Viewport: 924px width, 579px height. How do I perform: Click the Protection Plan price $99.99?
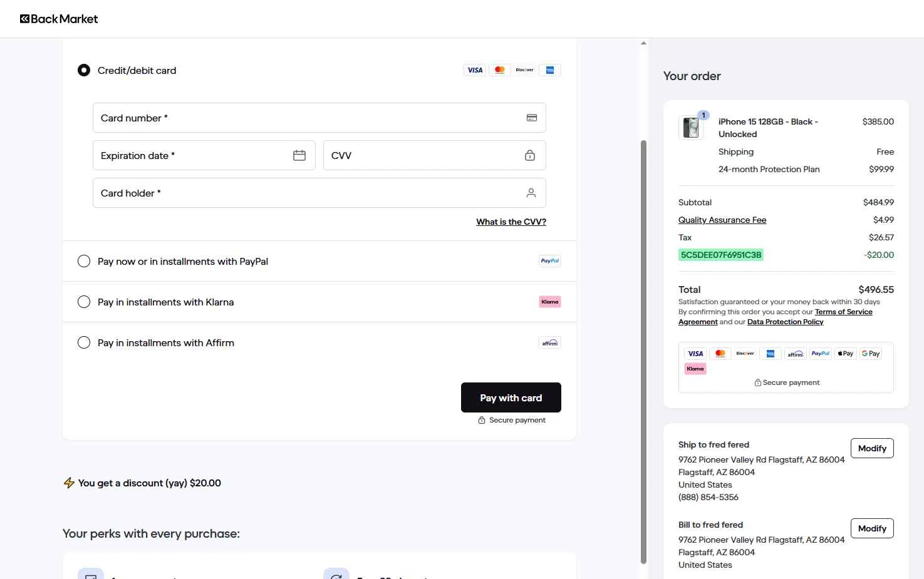click(881, 169)
